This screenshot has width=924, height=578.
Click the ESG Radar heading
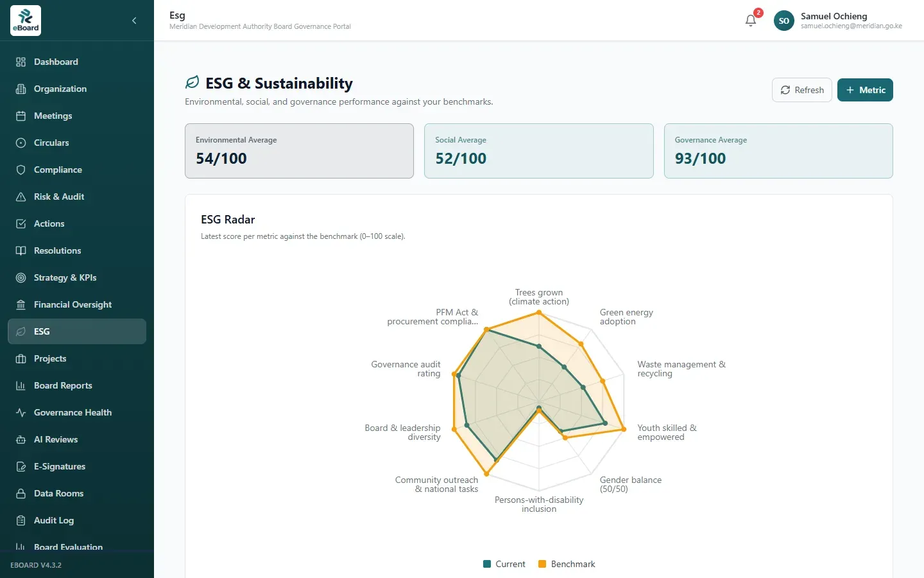pos(228,220)
